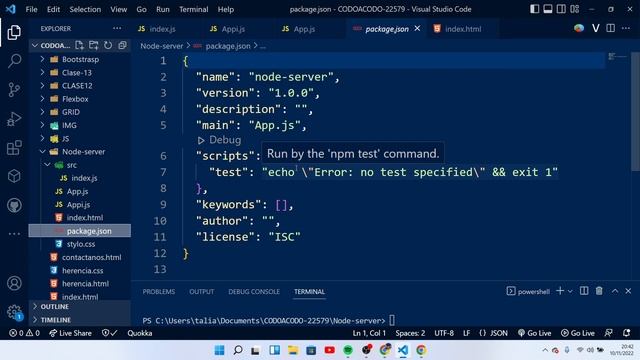640x360 pixels.
Task: Open contactanos.html from the file tree
Action: pos(91,257)
